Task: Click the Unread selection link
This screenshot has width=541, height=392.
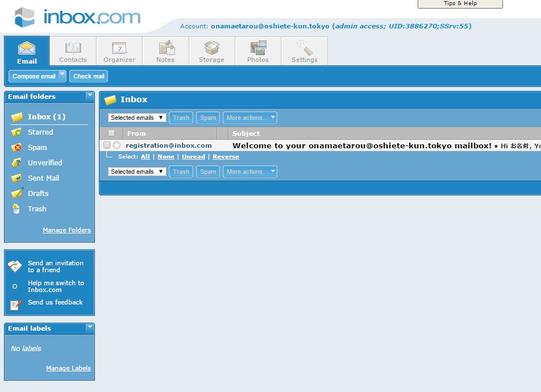Action: [x=194, y=157]
